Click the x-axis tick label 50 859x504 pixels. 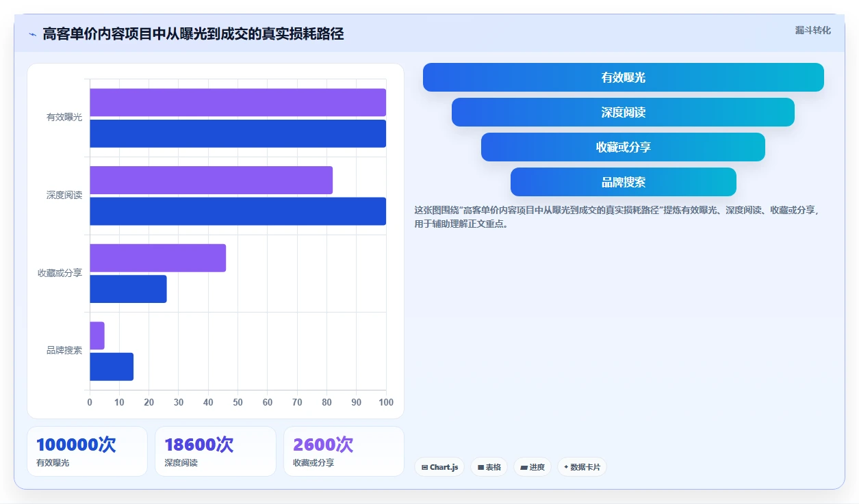coord(238,402)
